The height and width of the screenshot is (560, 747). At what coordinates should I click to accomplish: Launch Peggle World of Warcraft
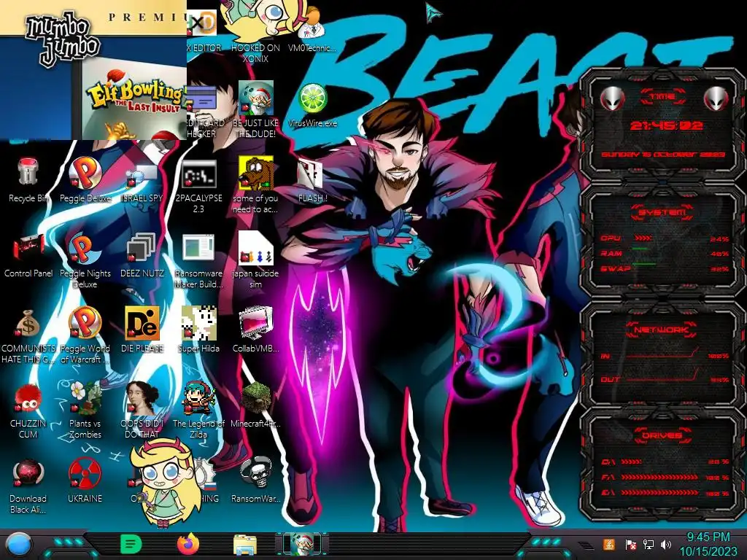(85, 335)
